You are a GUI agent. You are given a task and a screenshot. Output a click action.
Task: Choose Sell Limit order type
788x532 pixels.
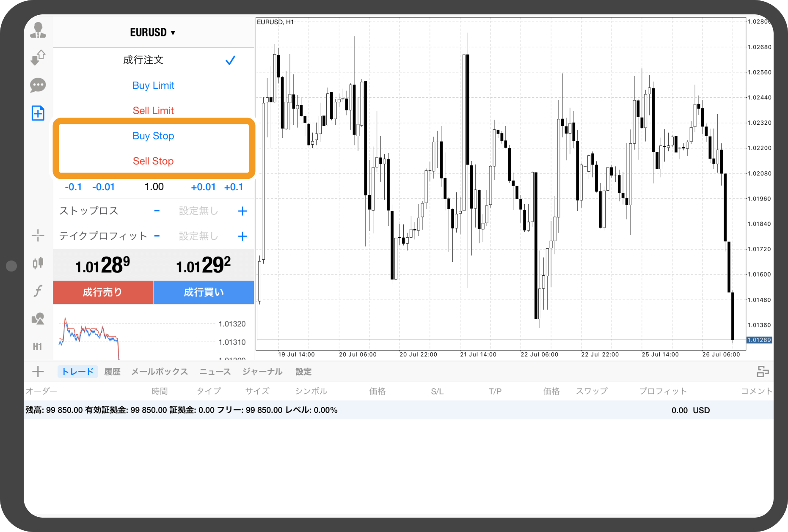tap(153, 110)
